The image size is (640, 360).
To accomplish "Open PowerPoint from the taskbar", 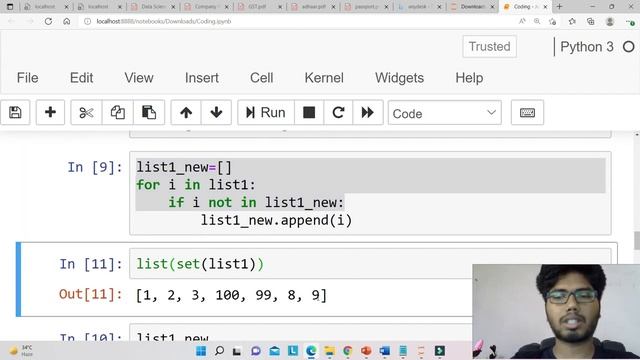I will [366, 351].
